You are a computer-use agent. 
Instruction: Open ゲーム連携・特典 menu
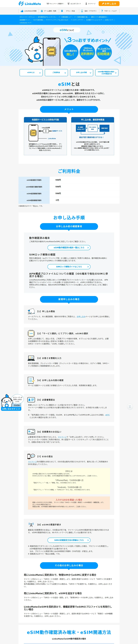tap(49, 11)
